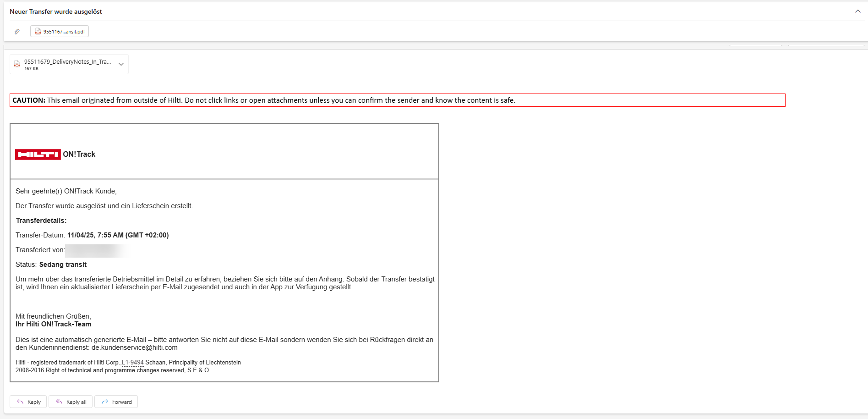Click the 'Transferiert von:' label
The image size is (868, 419).
click(40, 250)
